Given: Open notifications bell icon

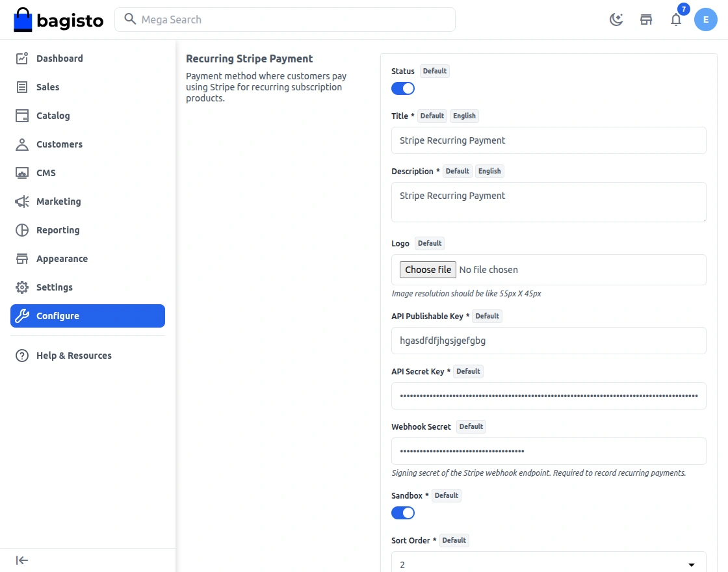Looking at the screenshot, I should 676,19.
